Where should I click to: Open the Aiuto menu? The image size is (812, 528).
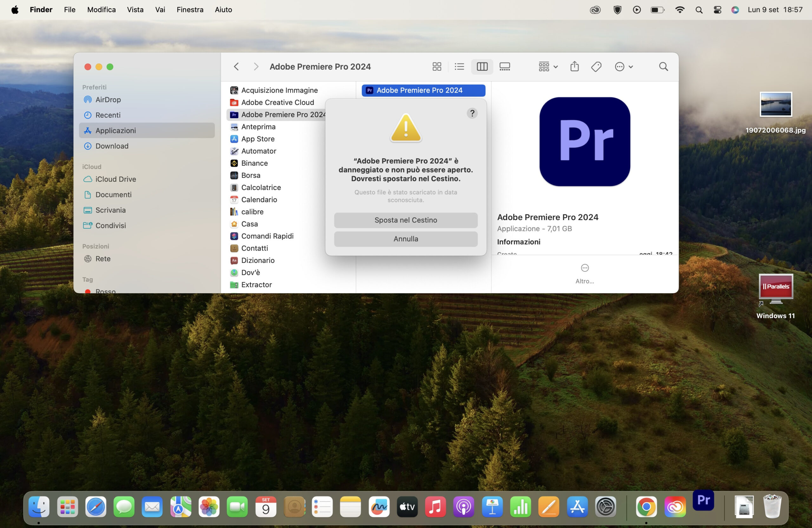tap(224, 10)
